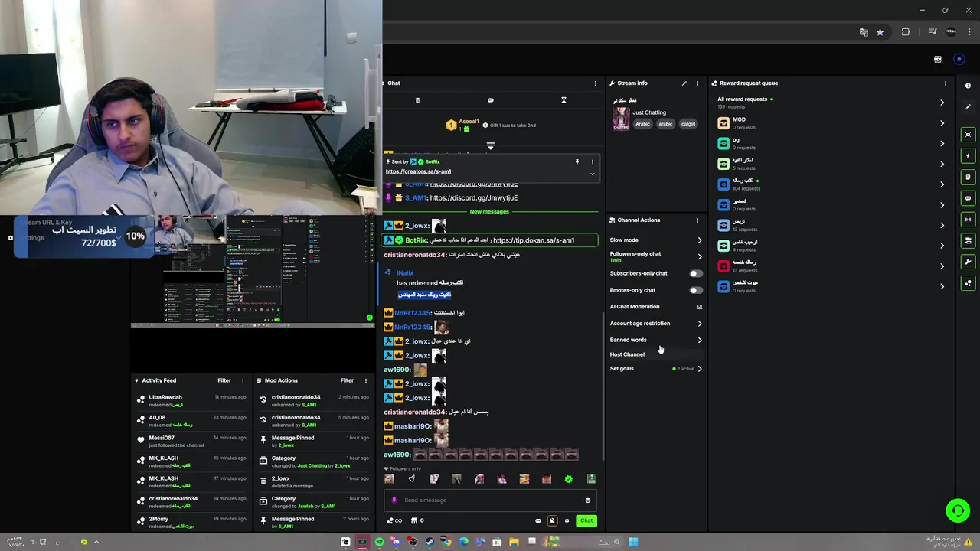980x551 pixels.
Task: Open chat settings gear icon
Action: coord(567,521)
